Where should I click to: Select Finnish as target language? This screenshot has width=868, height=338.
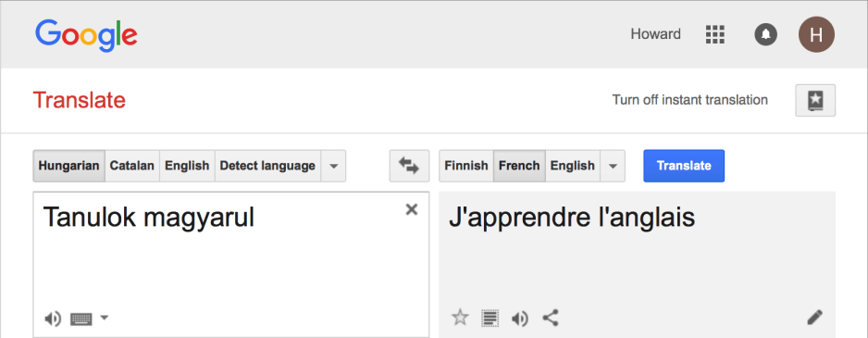[466, 166]
